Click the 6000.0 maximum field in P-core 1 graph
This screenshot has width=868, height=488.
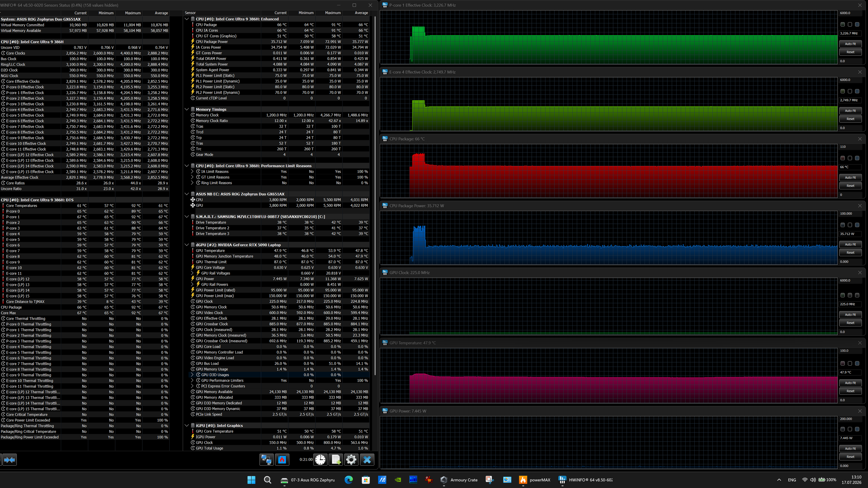point(850,13)
